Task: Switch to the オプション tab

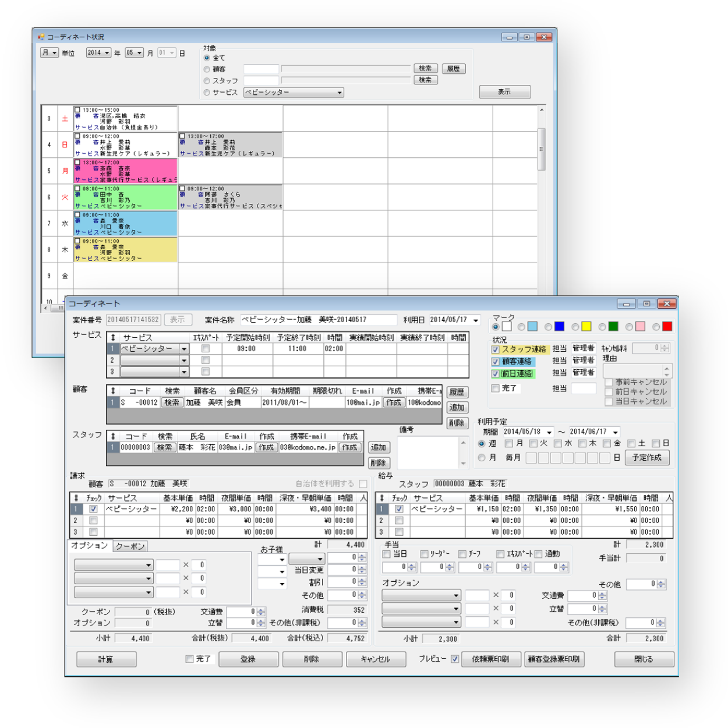Action: [x=90, y=546]
